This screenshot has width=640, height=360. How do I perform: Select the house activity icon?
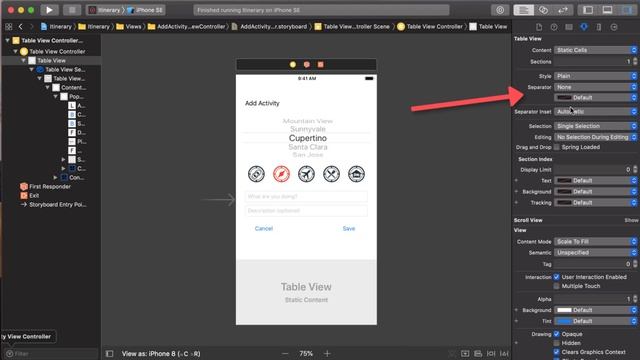coord(356,174)
